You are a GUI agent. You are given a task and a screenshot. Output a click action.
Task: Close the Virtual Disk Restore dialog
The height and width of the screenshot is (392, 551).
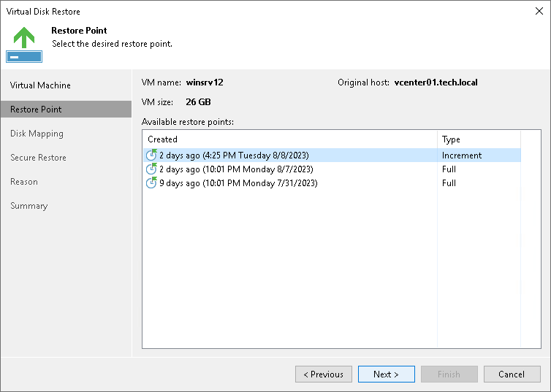tap(539, 11)
